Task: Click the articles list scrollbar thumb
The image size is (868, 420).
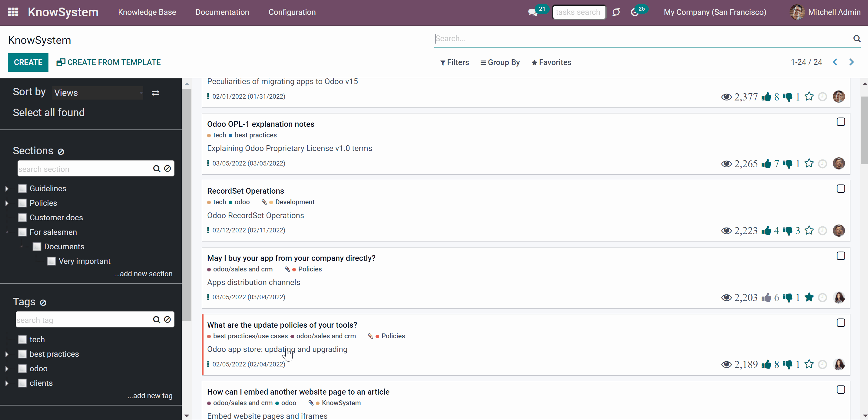Action: tap(864, 130)
